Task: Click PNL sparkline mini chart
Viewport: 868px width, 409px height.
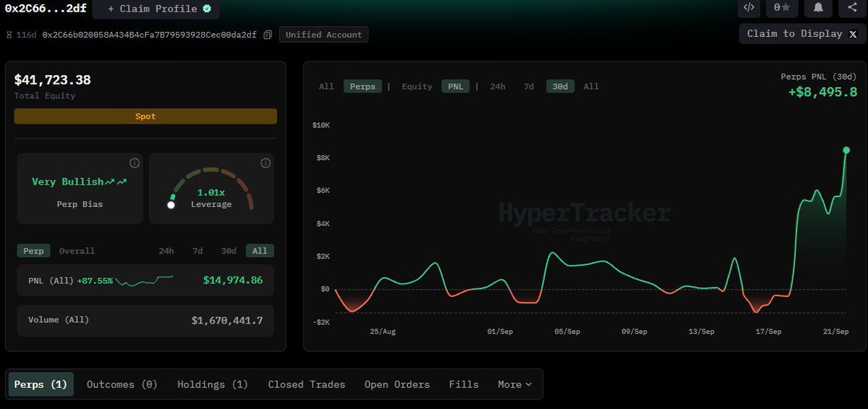Action: 144,280
